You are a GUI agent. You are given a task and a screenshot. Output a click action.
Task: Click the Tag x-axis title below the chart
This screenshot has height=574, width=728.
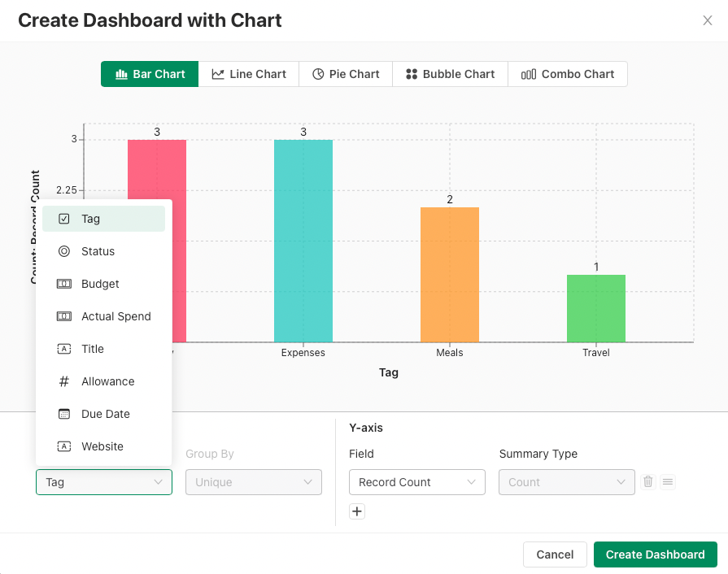pos(389,372)
